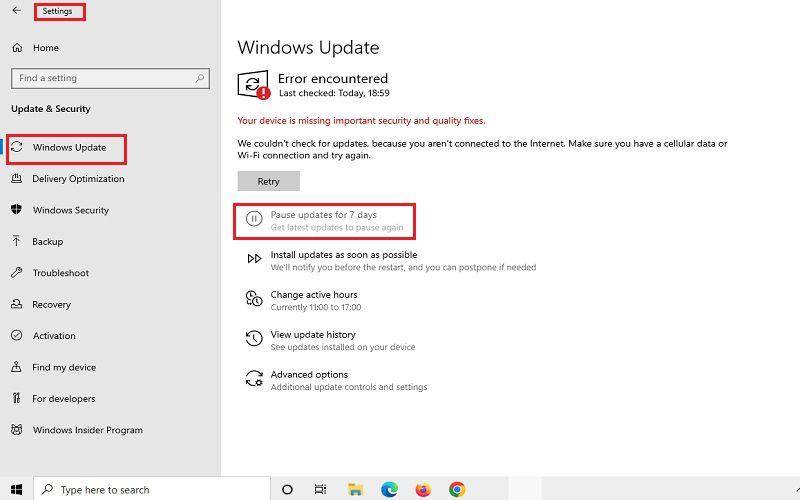Image resolution: width=800 pixels, height=500 pixels.
Task: Open Troubleshoot settings page
Action: tap(61, 273)
